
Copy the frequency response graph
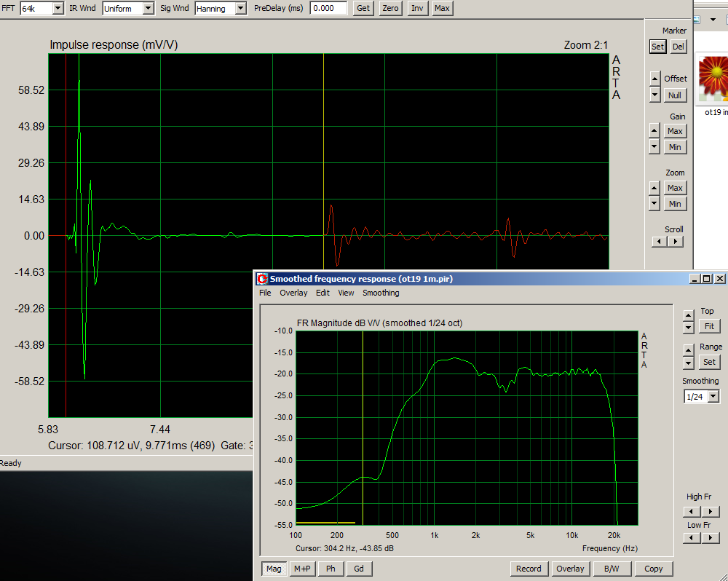(x=653, y=569)
